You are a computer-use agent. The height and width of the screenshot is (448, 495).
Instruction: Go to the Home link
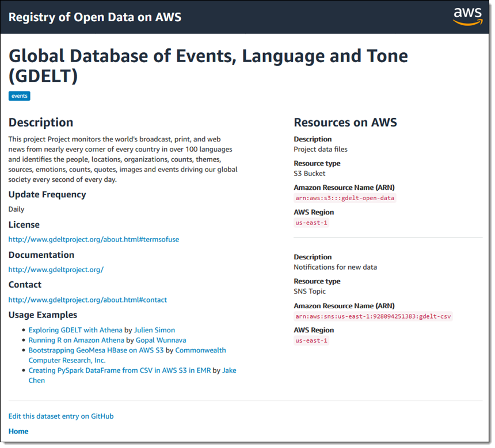(x=18, y=431)
